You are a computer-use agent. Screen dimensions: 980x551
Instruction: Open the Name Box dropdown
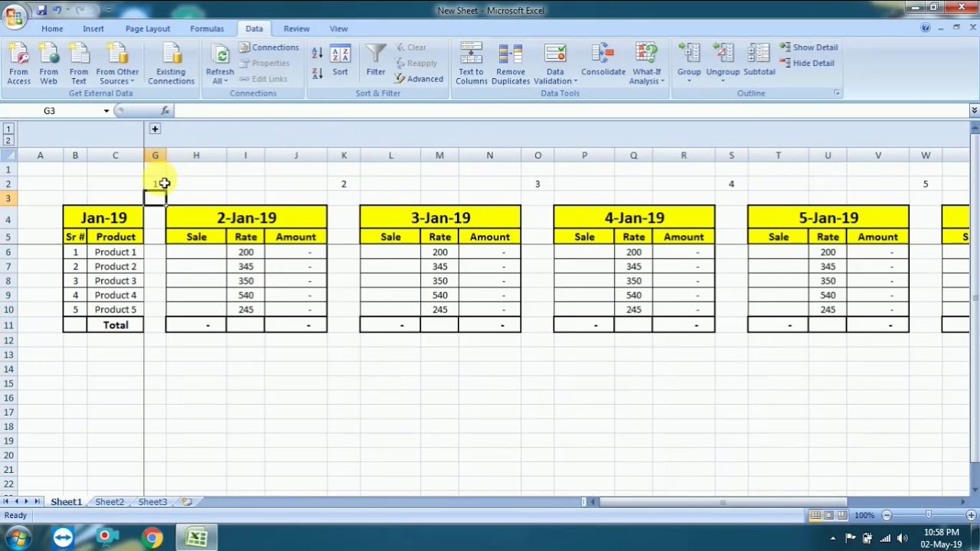pos(106,111)
